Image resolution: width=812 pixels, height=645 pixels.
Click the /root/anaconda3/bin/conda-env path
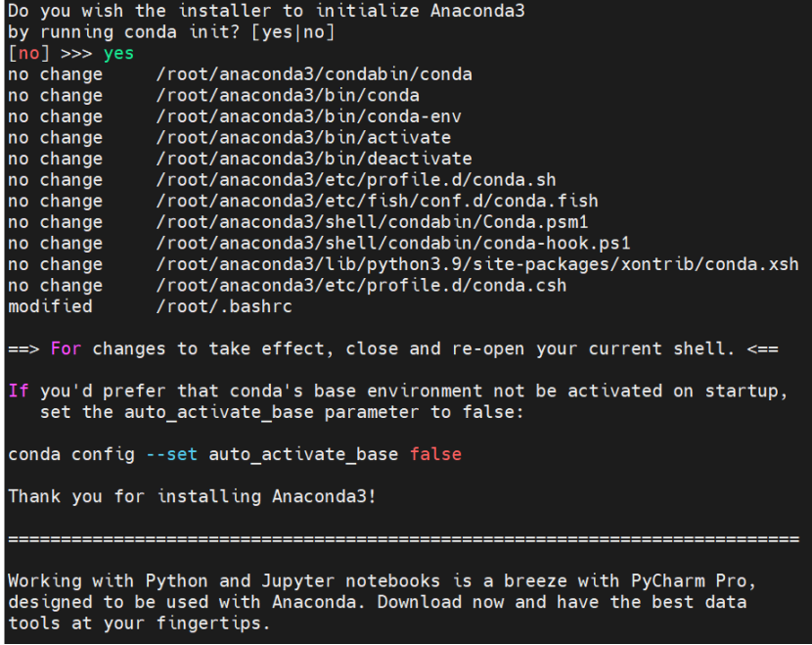[x=308, y=116]
